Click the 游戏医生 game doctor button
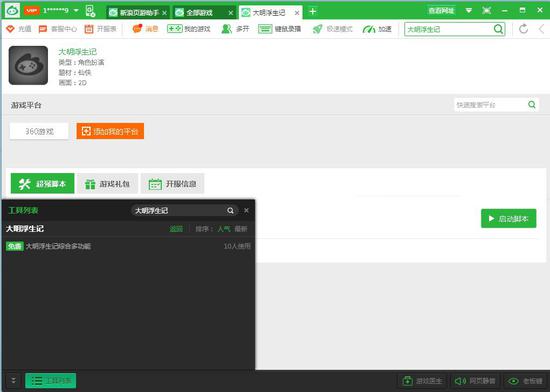The height and width of the screenshot is (392, 550). tap(423, 381)
